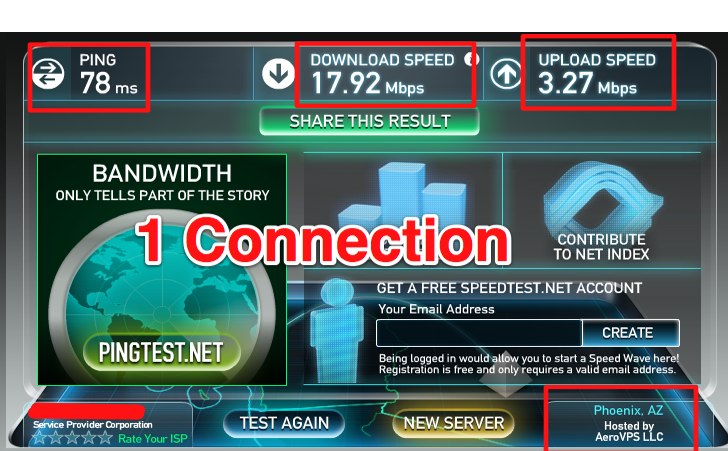Screen dimensions: 728x451
Task: Click the upload arrow icon
Action: coord(506,74)
